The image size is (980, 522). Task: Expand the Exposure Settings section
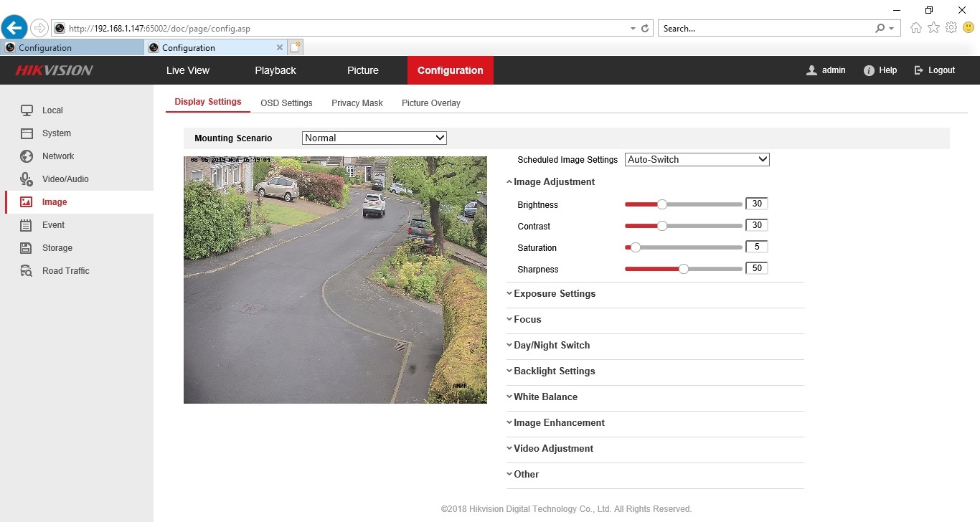point(554,293)
